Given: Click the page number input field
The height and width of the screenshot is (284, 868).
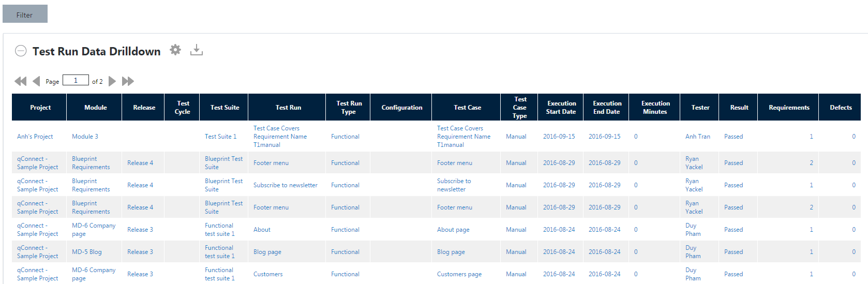Looking at the screenshot, I should point(76,80).
